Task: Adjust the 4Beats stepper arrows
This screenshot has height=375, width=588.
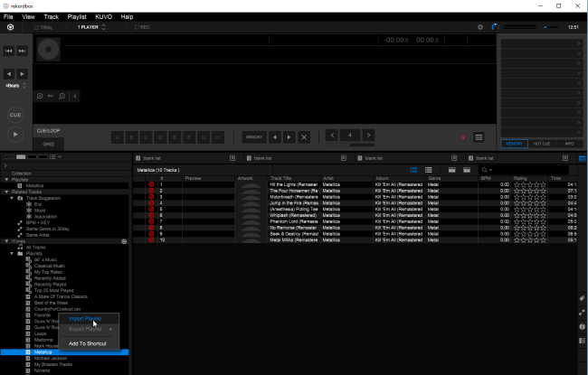Action: coord(24,86)
